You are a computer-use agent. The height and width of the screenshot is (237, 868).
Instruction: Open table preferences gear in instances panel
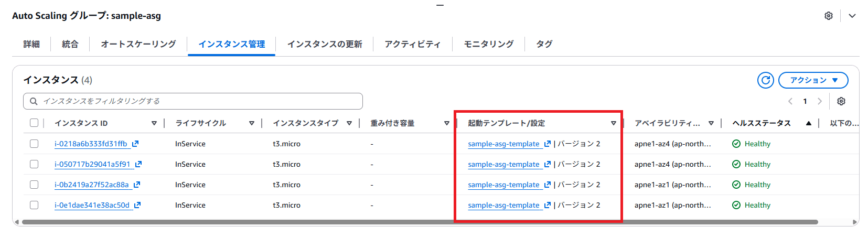tap(841, 101)
